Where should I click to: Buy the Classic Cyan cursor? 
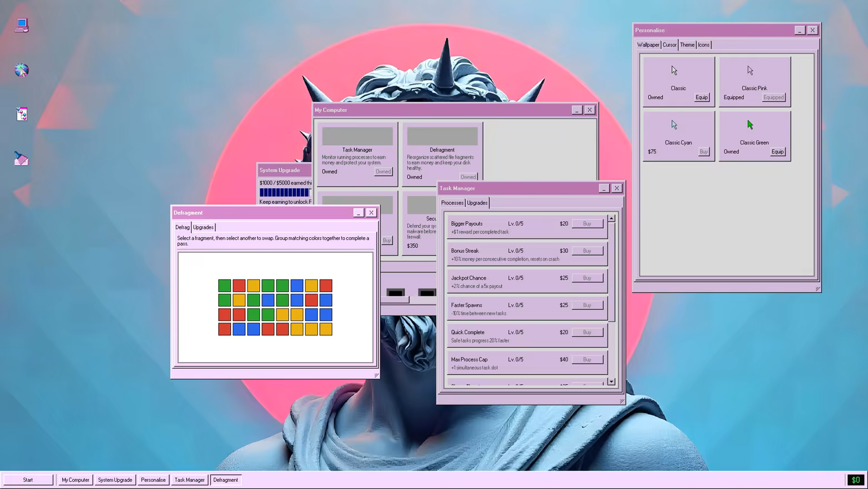(704, 152)
